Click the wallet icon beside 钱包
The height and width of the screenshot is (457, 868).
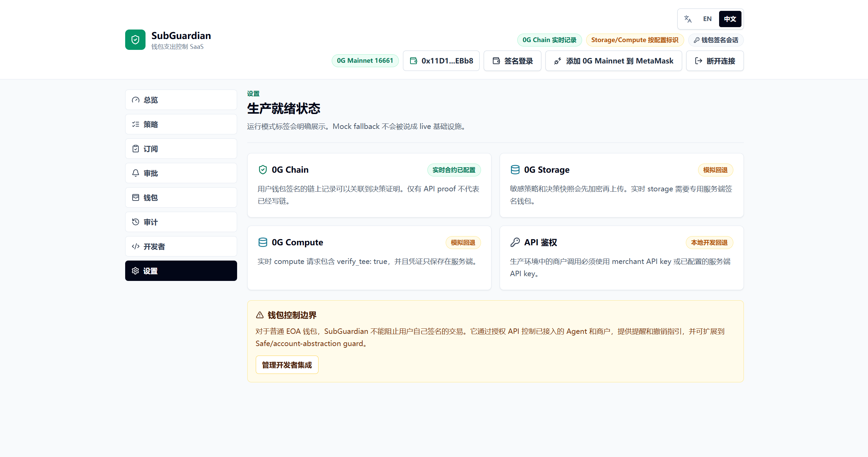click(x=136, y=197)
